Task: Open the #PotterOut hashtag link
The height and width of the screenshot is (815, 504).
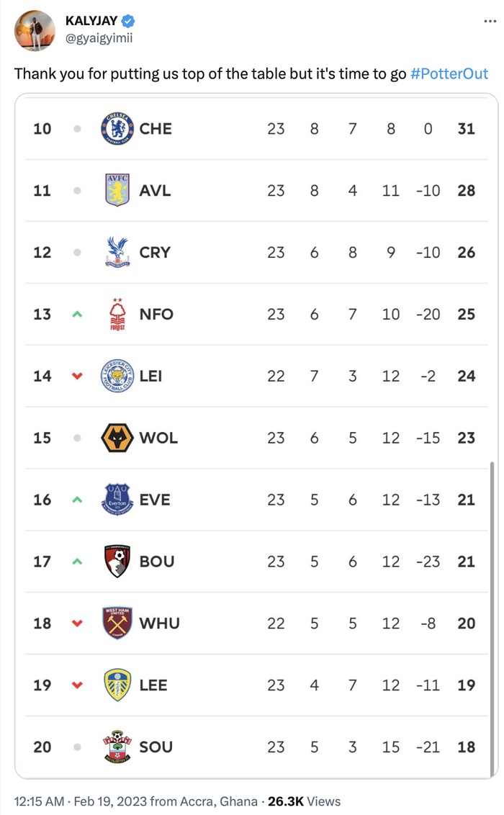Action: click(x=449, y=74)
